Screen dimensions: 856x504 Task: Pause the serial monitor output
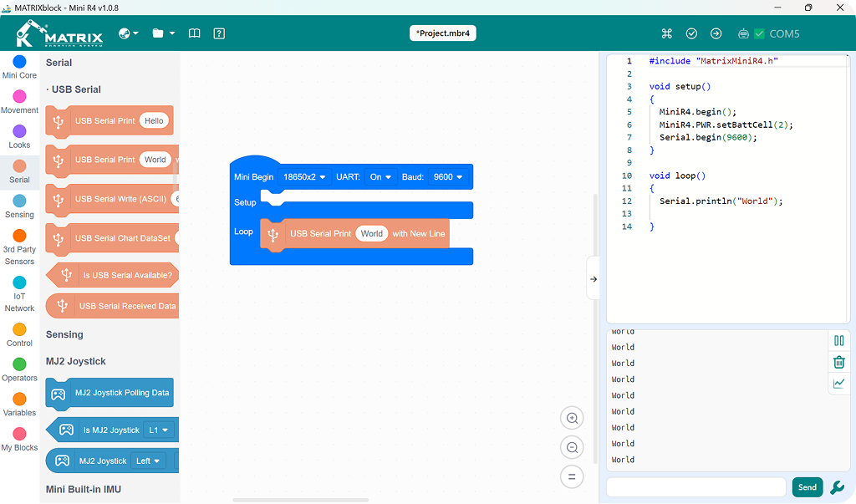(x=839, y=341)
